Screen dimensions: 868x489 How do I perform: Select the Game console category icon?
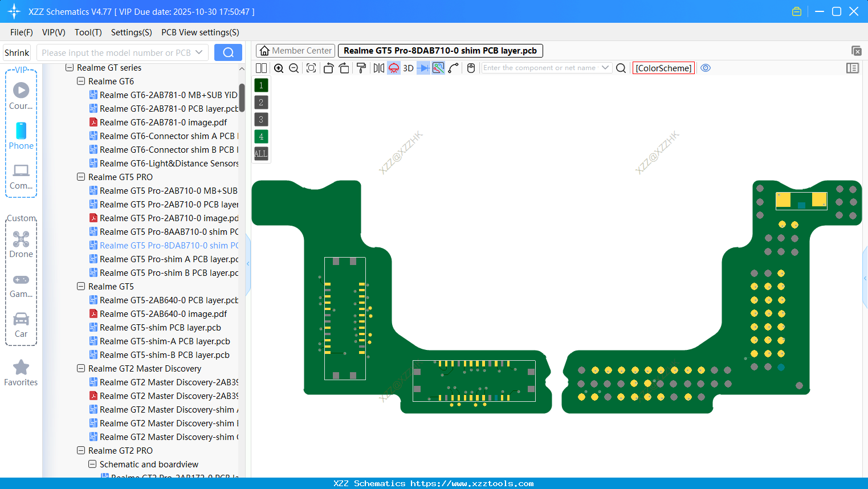click(x=21, y=279)
